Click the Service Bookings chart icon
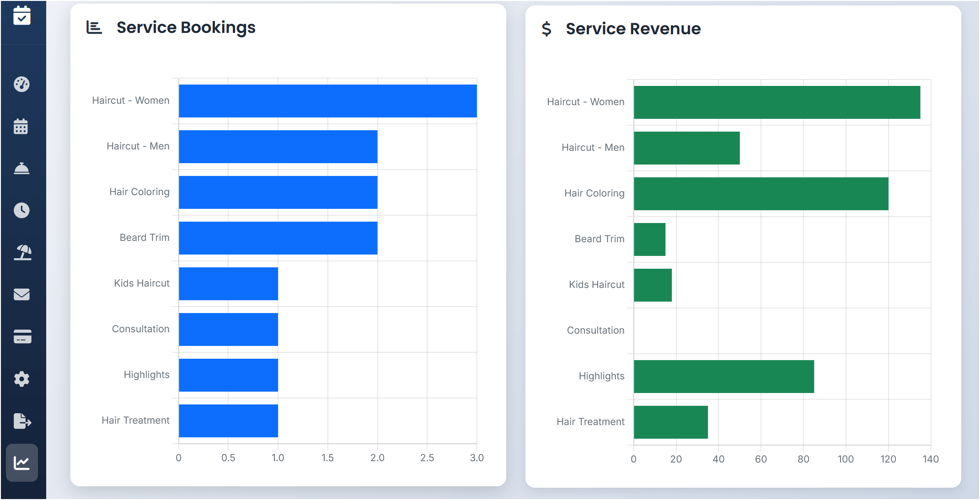The width and height of the screenshot is (980, 500). pyautogui.click(x=94, y=27)
